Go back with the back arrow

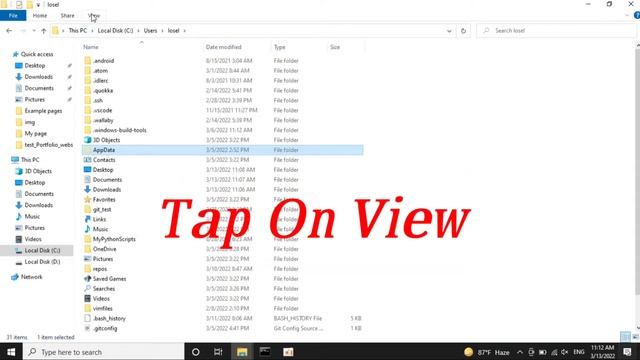point(9,31)
